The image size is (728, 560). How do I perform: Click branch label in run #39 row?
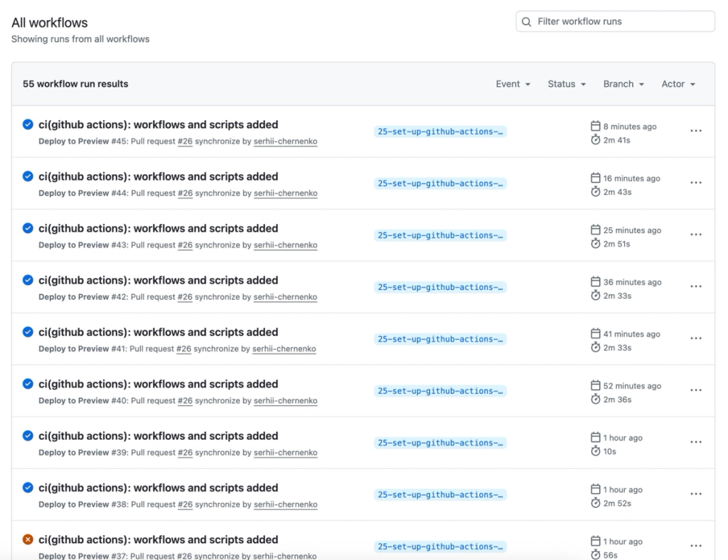click(x=440, y=443)
